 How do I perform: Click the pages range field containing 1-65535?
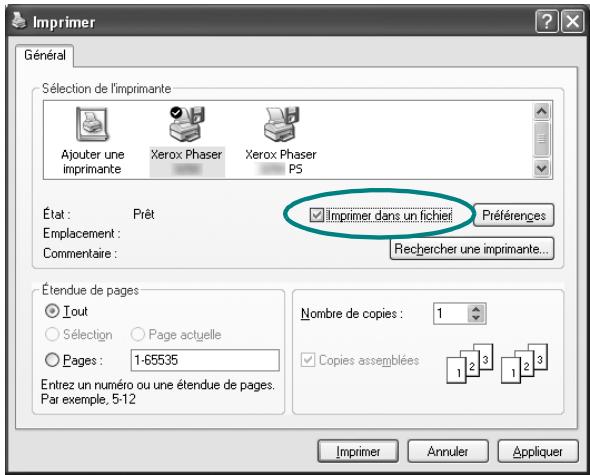[x=205, y=360]
